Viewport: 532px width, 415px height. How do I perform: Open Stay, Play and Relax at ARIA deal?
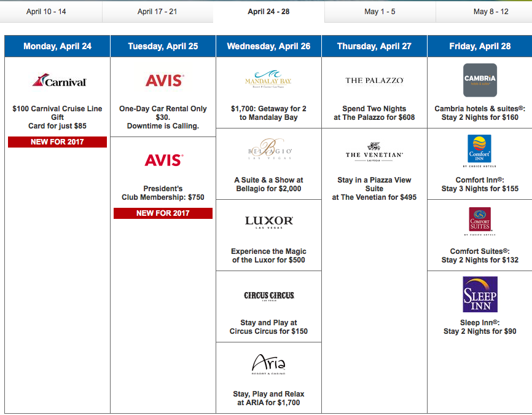click(268, 398)
